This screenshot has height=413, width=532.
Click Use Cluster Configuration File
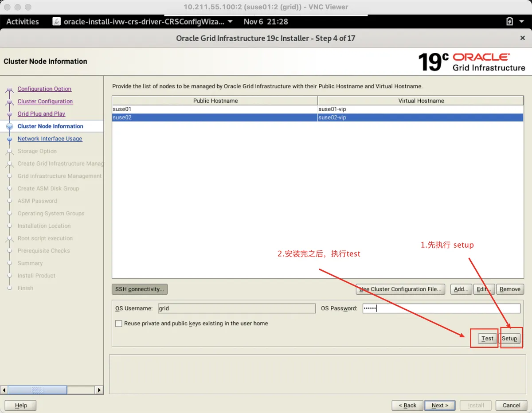click(x=400, y=289)
